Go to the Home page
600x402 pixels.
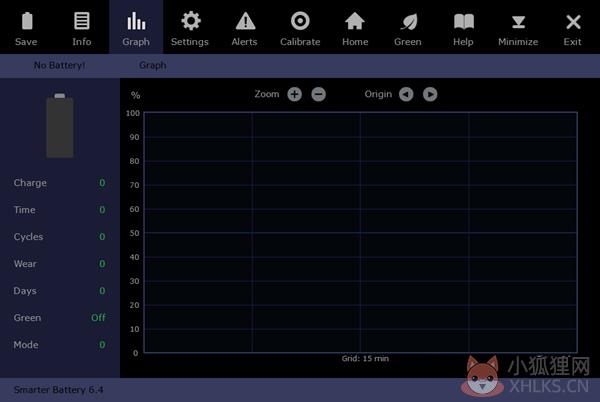click(x=355, y=28)
